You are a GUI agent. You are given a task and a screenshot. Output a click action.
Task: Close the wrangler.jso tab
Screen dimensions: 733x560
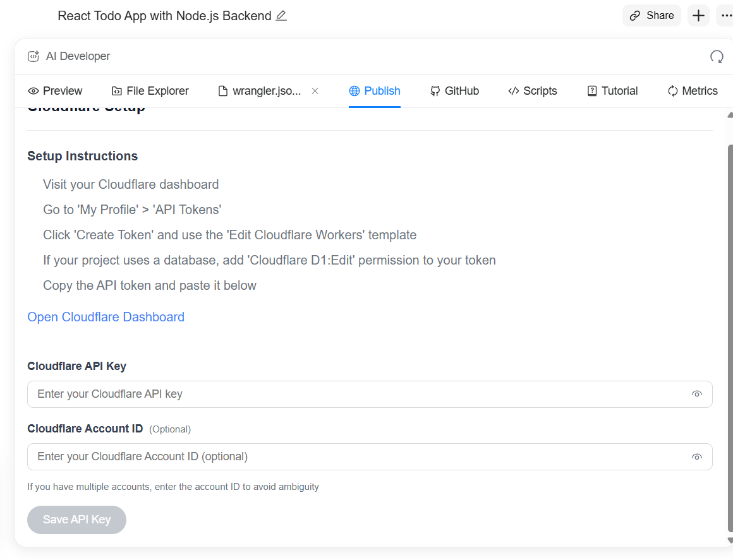(x=315, y=90)
